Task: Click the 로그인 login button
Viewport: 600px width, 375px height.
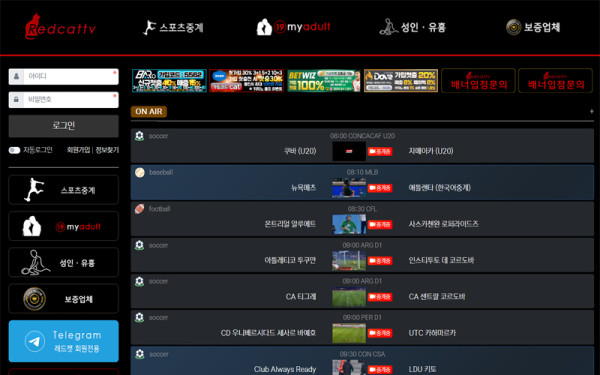Action: point(64,126)
